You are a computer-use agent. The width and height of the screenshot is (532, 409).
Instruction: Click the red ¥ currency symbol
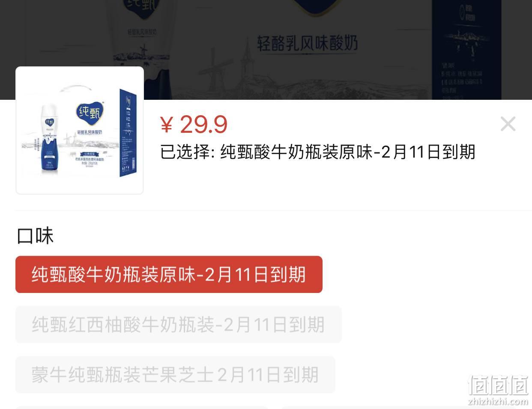click(x=166, y=125)
